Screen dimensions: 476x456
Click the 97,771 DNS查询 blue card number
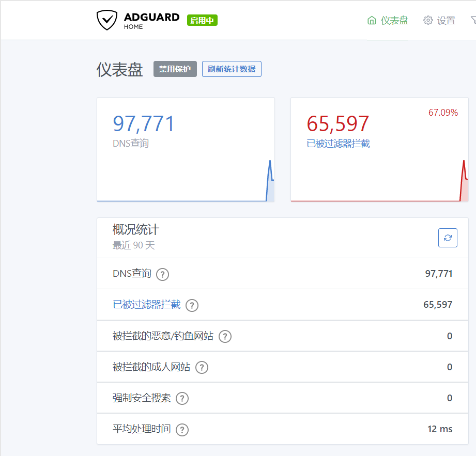(144, 124)
